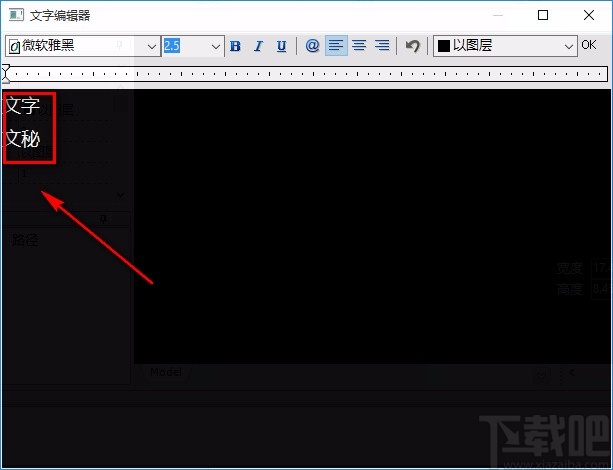Click the 文字编辑器 window title icon
This screenshot has height=470, width=613.
[x=15, y=15]
